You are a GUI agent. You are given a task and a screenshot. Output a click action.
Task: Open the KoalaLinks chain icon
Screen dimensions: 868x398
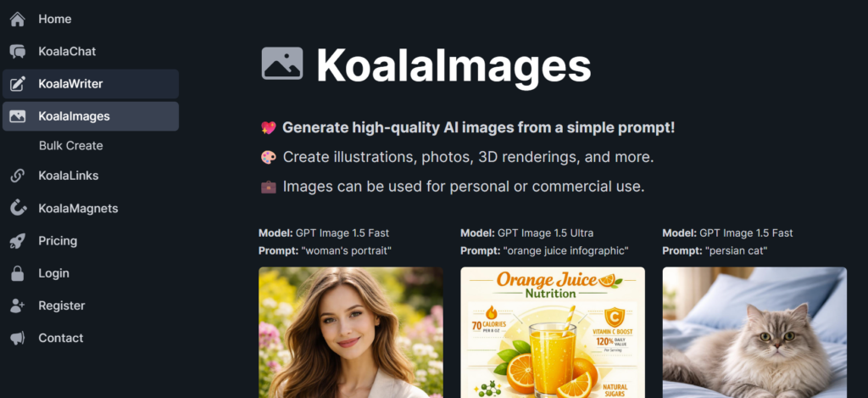(x=18, y=176)
